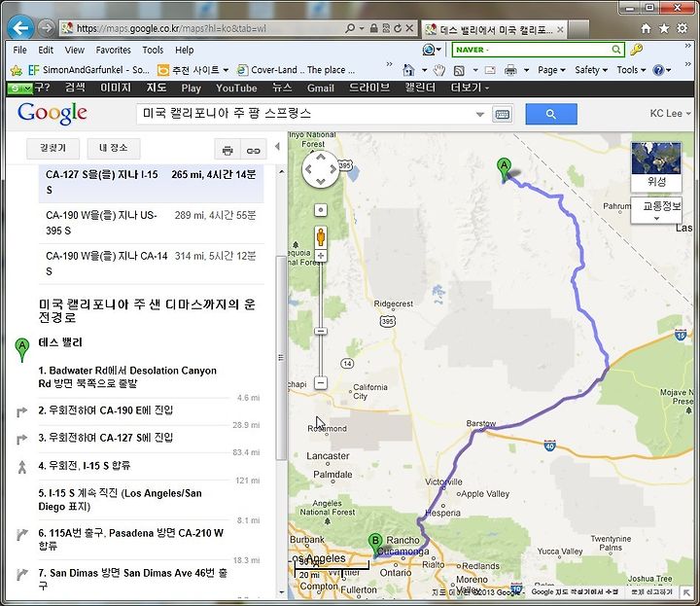700x606 pixels.
Task: Select route CA-190 W via CA-14 S
Action: coord(151,264)
